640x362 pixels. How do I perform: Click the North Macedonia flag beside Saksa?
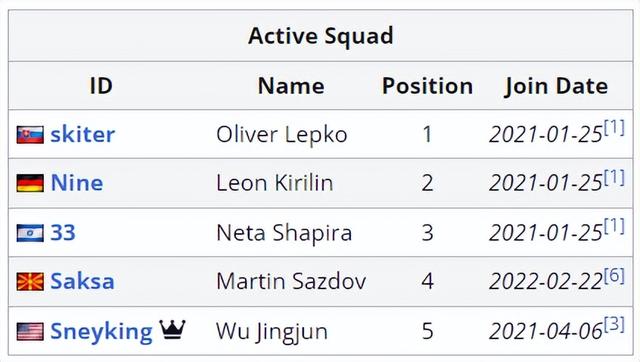(30, 282)
